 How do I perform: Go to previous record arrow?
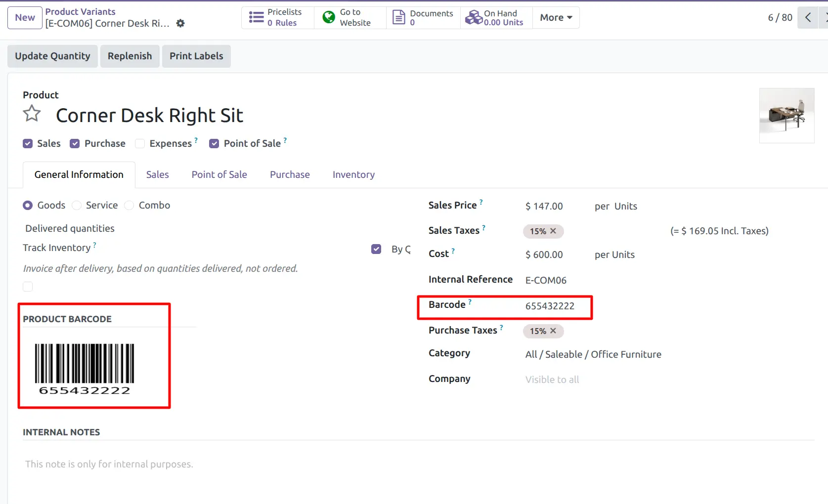808,17
